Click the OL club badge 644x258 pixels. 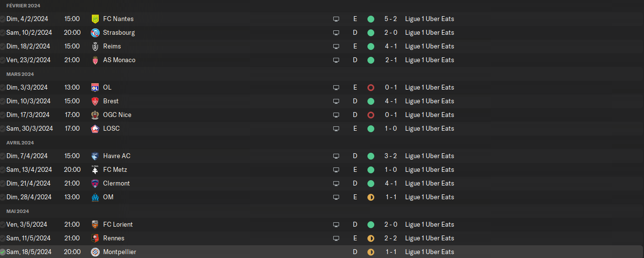[95, 88]
